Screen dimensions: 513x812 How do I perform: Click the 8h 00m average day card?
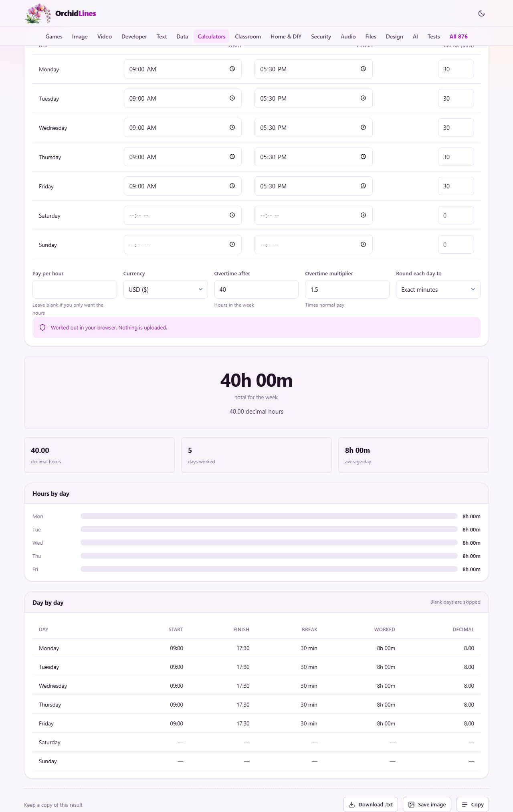(x=414, y=455)
